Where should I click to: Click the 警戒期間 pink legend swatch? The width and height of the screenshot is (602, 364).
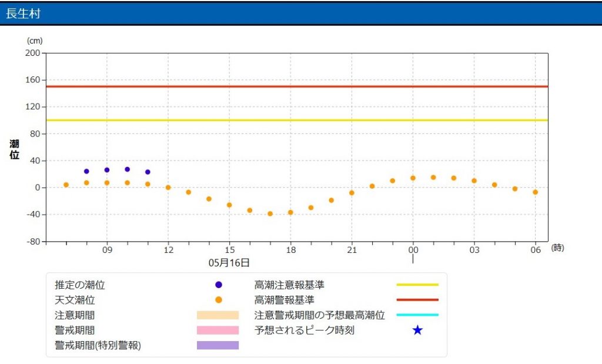pos(218,330)
